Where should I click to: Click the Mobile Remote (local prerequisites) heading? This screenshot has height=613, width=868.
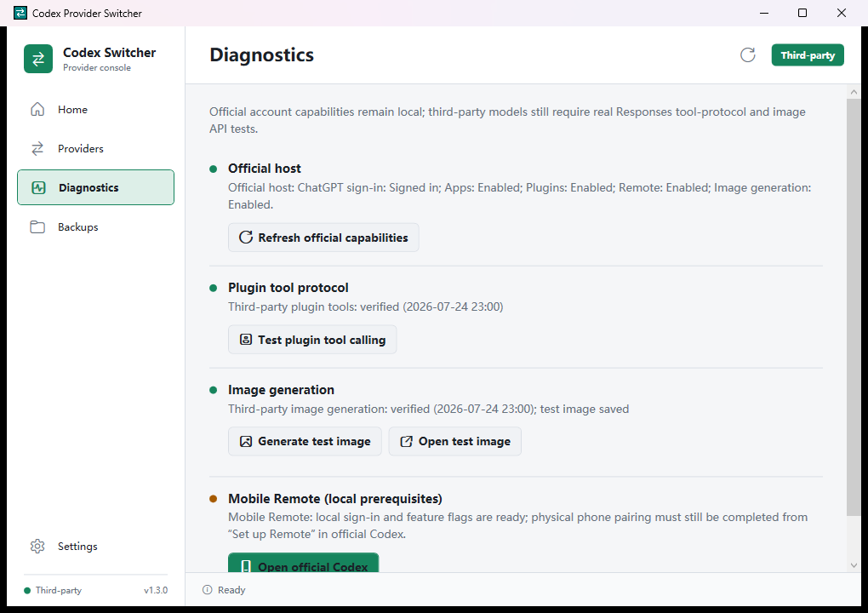tap(335, 498)
